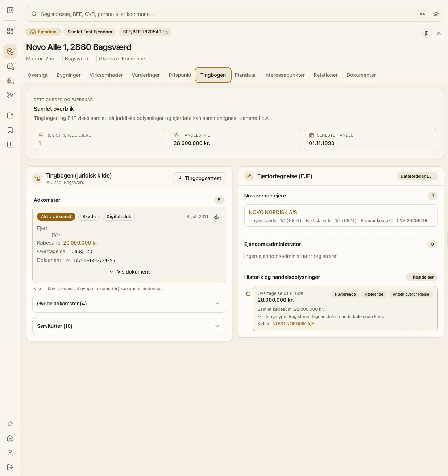Viewport: 448px width, 476px height.
Task: Open the handshake icon in sidebar
Action: click(x=10, y=95)
